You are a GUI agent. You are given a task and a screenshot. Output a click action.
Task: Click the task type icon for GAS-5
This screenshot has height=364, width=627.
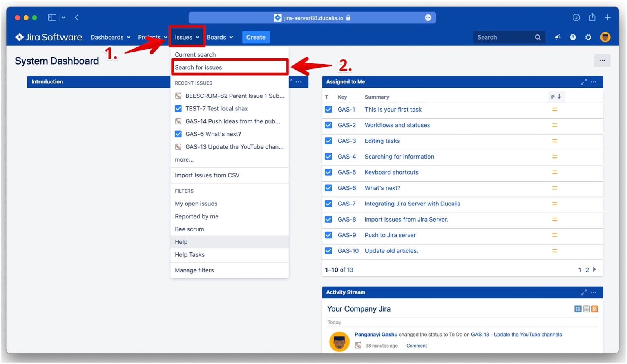click(x=328, y=172)
